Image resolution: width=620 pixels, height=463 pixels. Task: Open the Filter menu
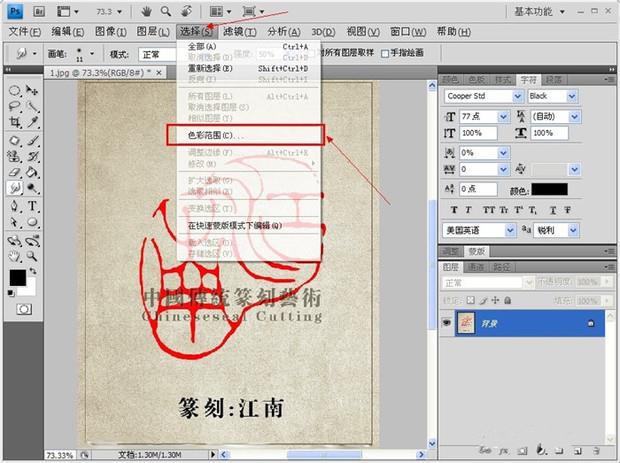[x=240, y=32]
